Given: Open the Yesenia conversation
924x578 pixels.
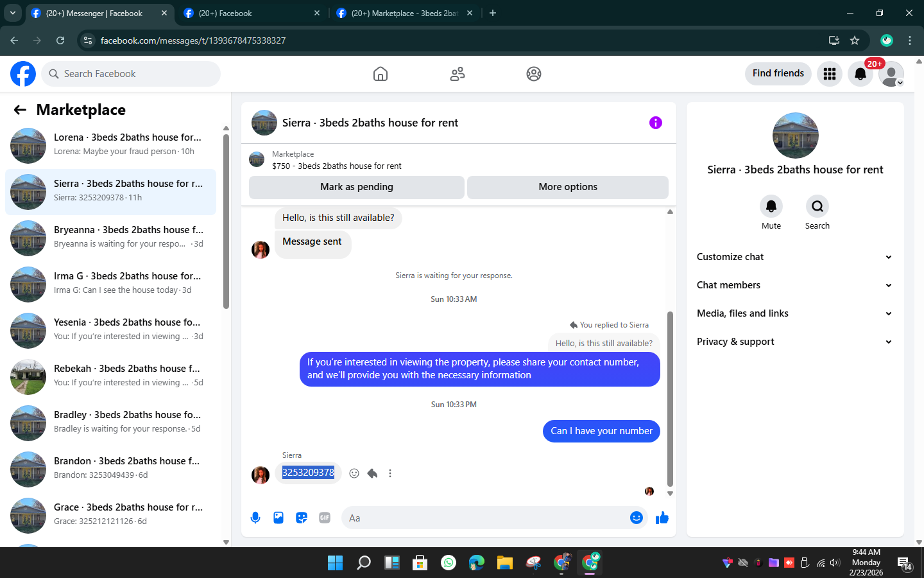Looking at the screenshot, I should [x=110, y=331].
